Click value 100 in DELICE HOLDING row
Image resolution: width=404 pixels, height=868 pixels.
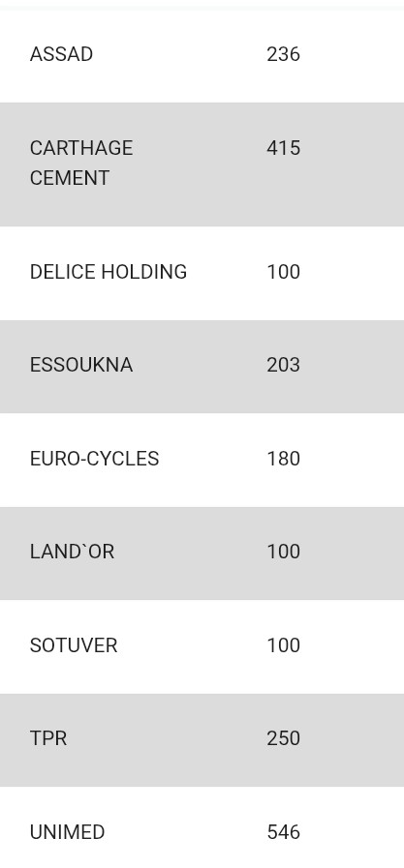coord(283,272)
